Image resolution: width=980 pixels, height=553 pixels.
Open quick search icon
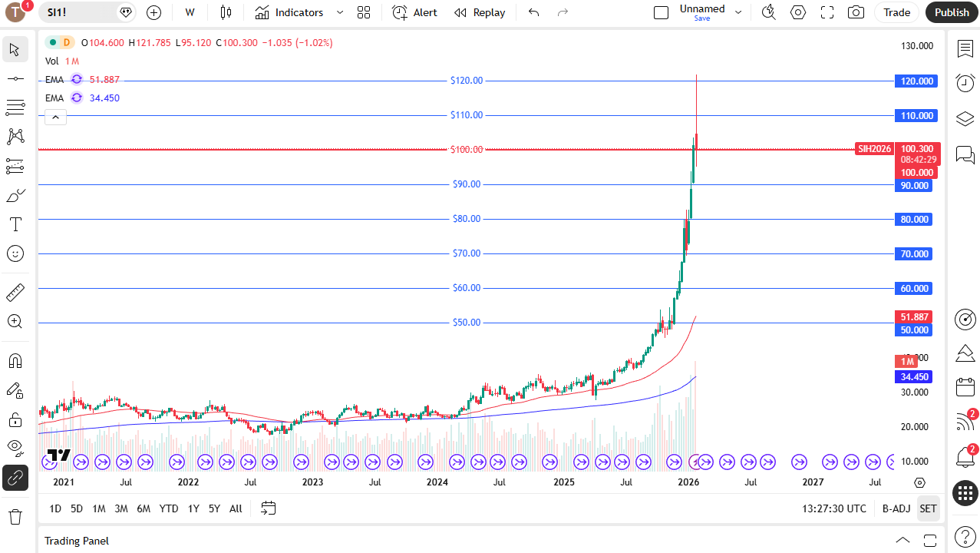(768, 12)
